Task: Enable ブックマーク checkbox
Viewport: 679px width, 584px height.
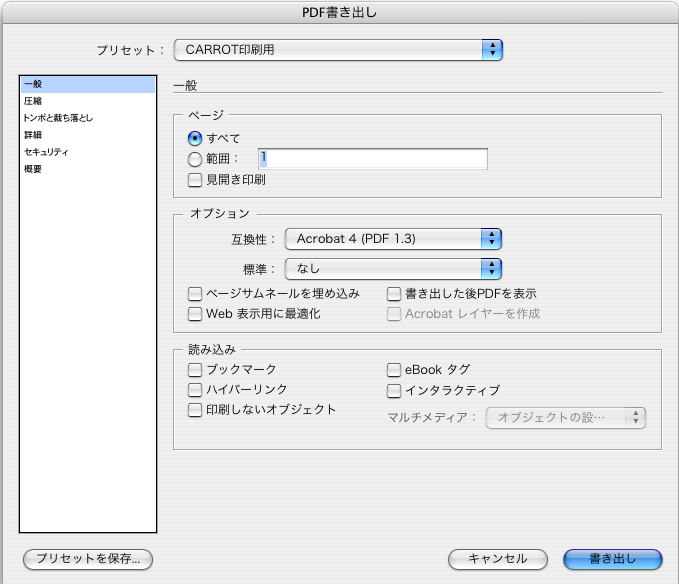Action: tap(195, 370)
